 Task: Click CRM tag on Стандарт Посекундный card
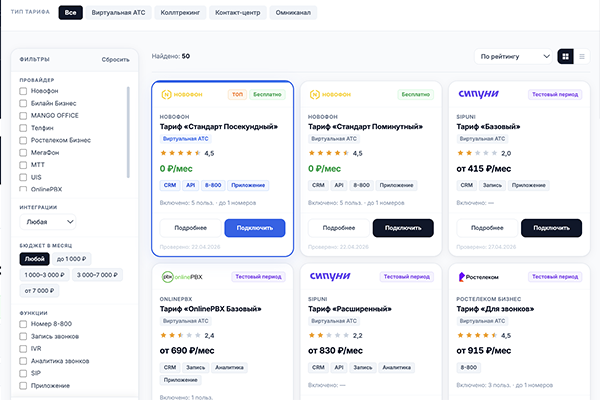170,185
